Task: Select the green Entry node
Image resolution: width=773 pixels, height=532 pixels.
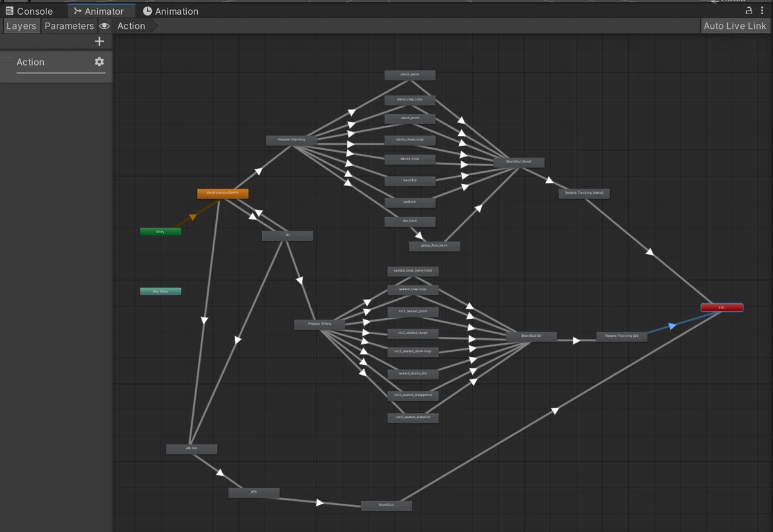Action: 160,231
